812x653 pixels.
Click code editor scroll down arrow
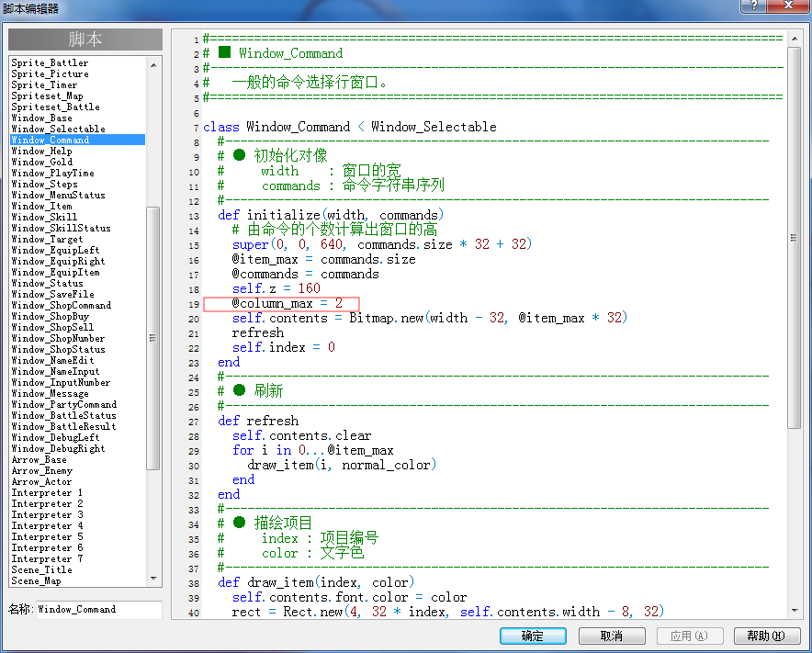(x=794, y=611)
